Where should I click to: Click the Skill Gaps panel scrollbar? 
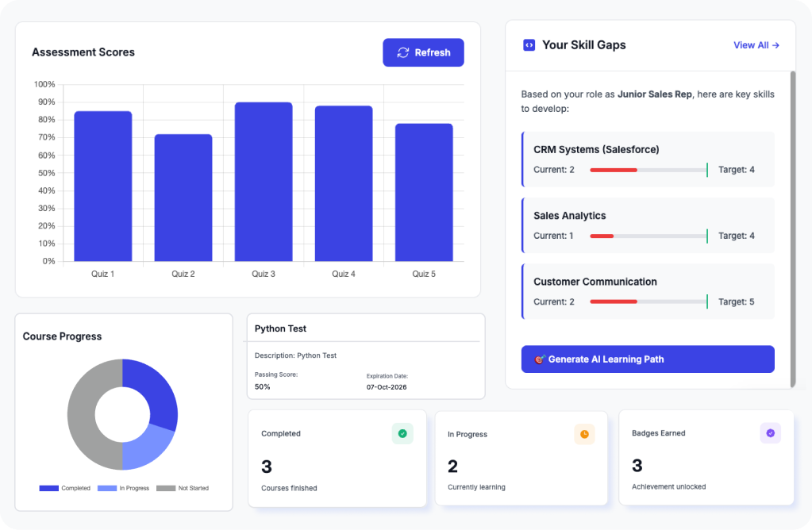pyautogui.click(x=792, y=229)
